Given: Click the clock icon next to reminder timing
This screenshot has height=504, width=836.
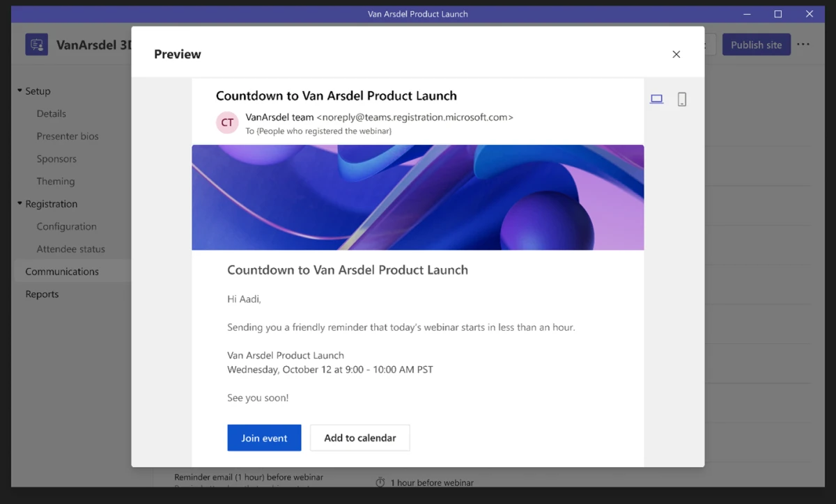Looking at the screenshot, I should coord(380,481).
